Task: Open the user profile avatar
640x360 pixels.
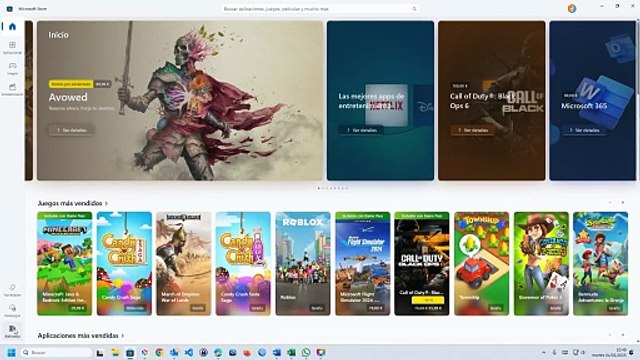Action: point(572,9)
